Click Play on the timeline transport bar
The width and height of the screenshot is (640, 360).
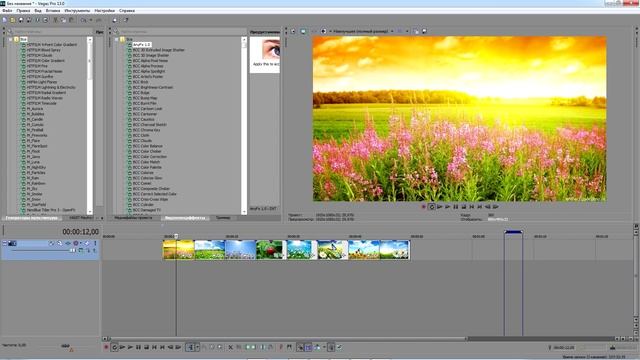tap(130, 347)
